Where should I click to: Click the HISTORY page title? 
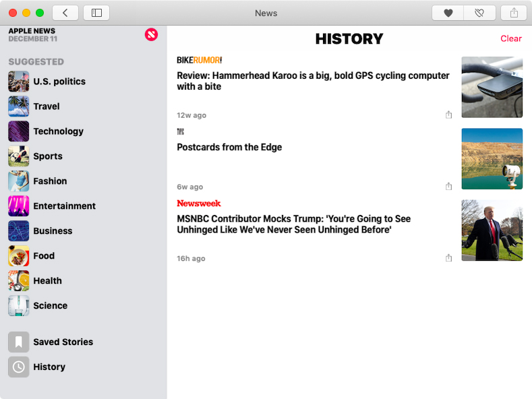tap(349, 38)
